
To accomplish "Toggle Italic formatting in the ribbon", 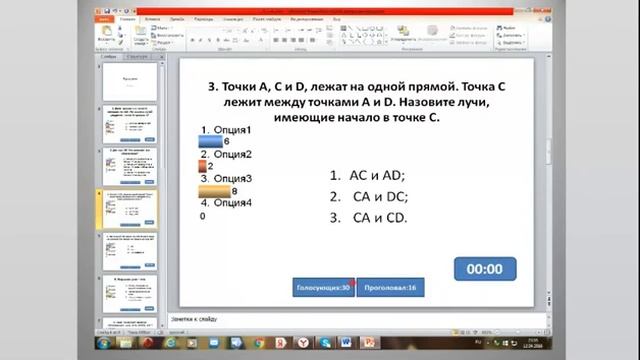I will click(200, 40).
